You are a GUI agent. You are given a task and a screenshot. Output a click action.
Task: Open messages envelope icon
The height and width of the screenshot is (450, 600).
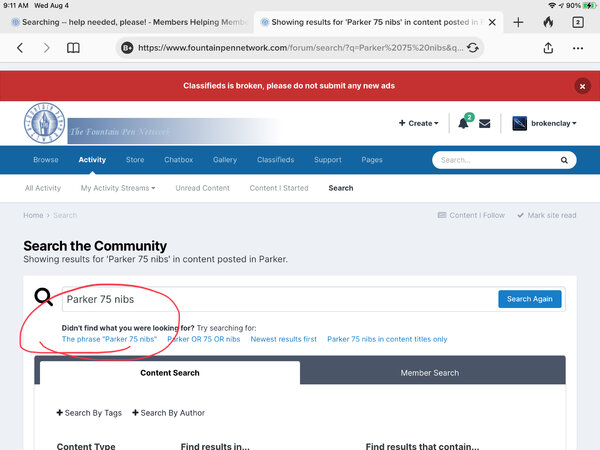pos(484,124)
